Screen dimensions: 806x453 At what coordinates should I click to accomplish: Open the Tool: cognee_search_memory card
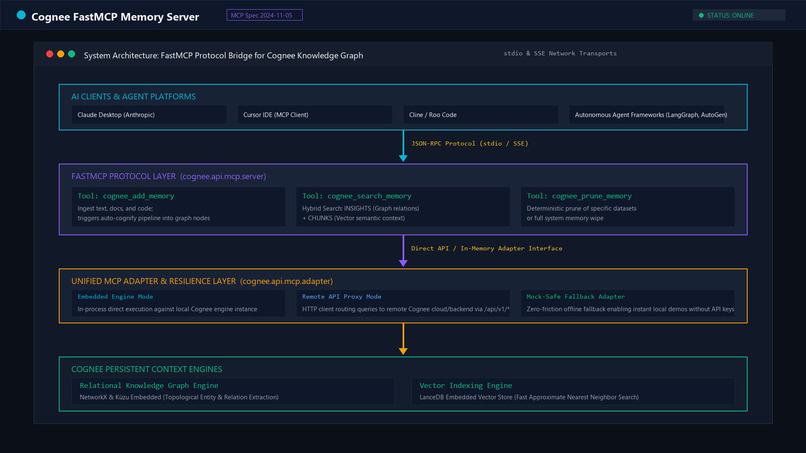pyautogui.click(x=403, y=207)
